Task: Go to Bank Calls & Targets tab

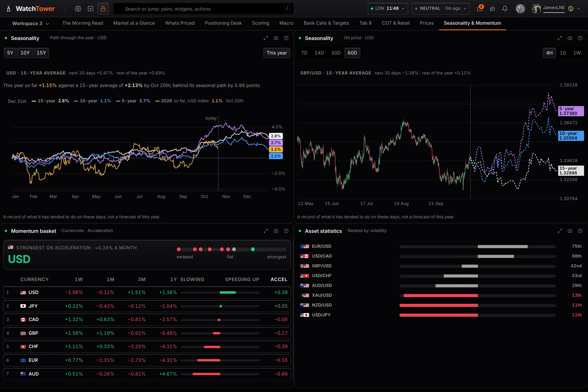Action: click(326, 23)
